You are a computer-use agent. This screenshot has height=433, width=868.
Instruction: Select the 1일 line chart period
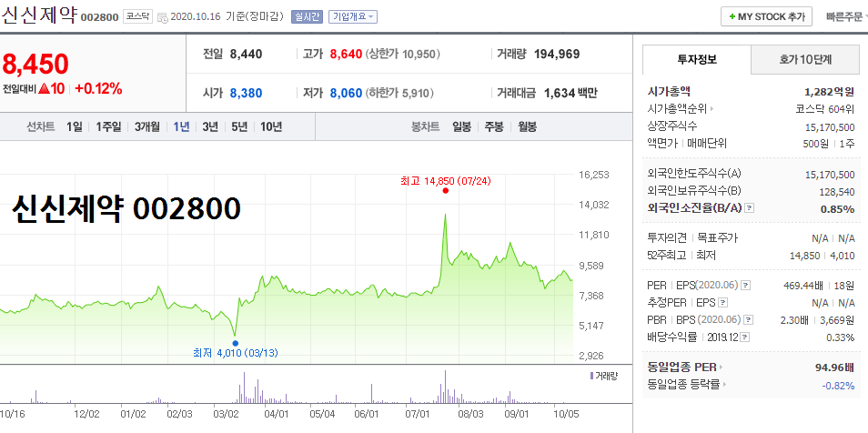[x=75, y=126]
